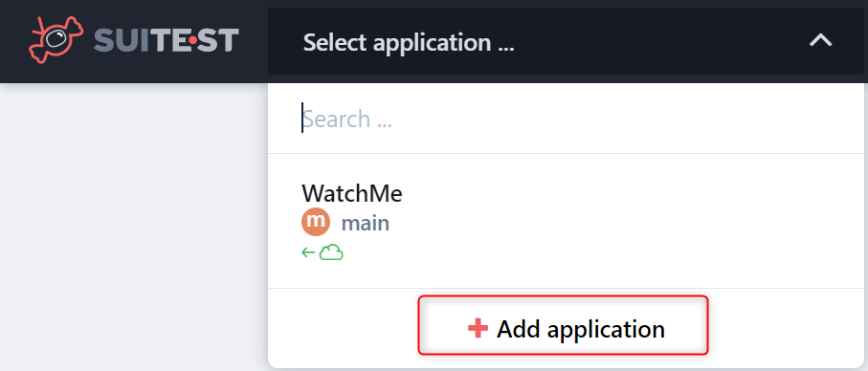The height and width of the screenshot is (371, 868).
Task: Select the WatchMe application
Action: [x=568, y=221]
